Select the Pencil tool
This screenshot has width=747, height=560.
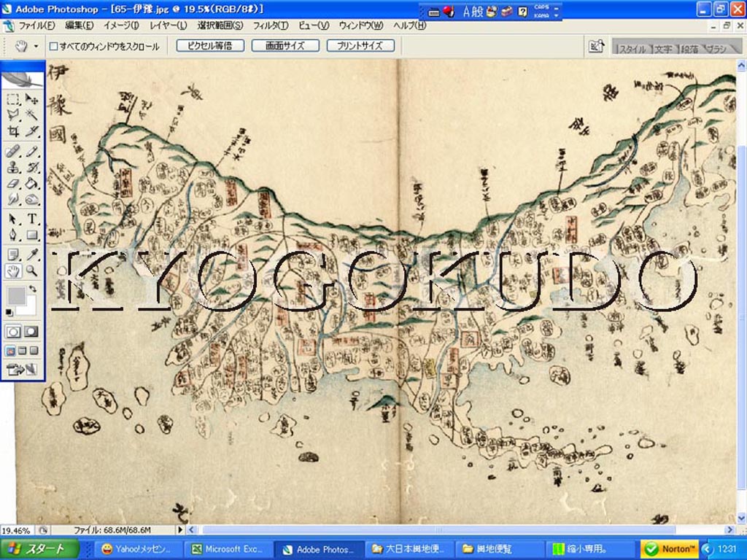[31, 152]
